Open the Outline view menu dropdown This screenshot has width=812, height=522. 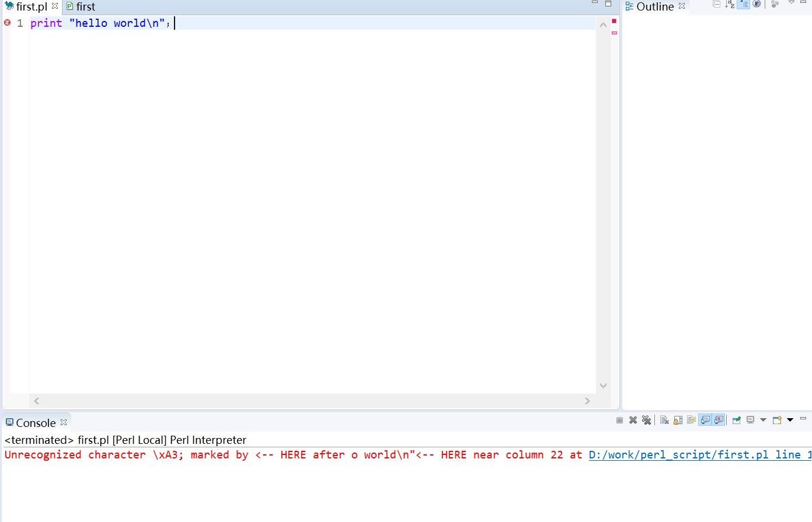pyautogui.click(x=792, y=3)
